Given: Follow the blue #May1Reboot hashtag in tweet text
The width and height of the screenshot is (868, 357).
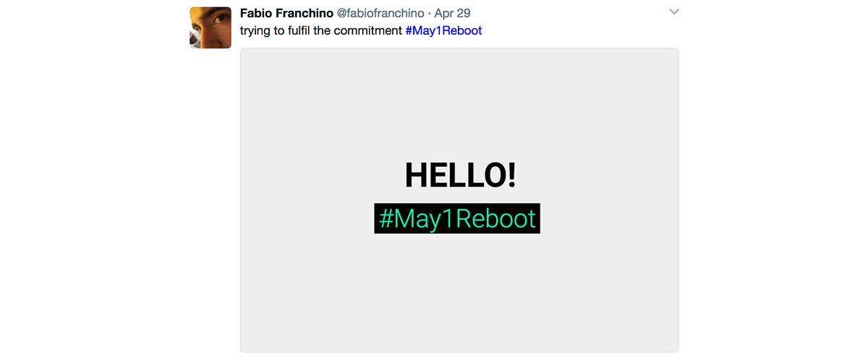Looking at the screenshot, I should coord(443,31).
